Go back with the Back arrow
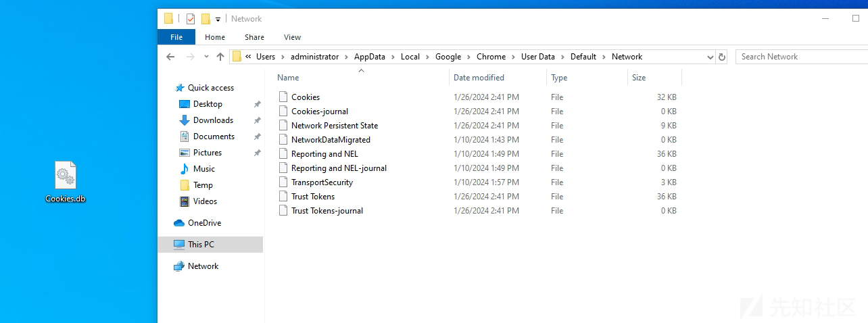The width and height of the screenshot is (868, 323). click(170, 57)
